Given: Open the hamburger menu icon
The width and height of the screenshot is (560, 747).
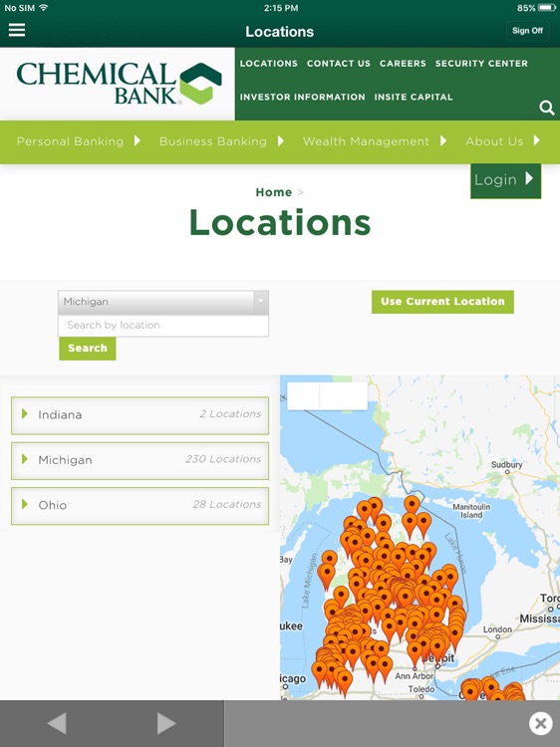Looking at the screenshot, I should pos(17,30).
